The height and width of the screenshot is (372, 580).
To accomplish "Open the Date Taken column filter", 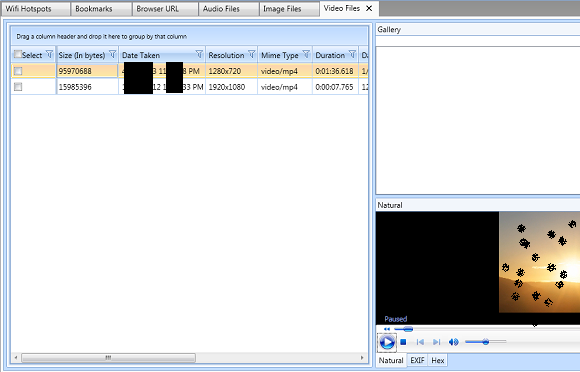I will [x=199, y=54].
